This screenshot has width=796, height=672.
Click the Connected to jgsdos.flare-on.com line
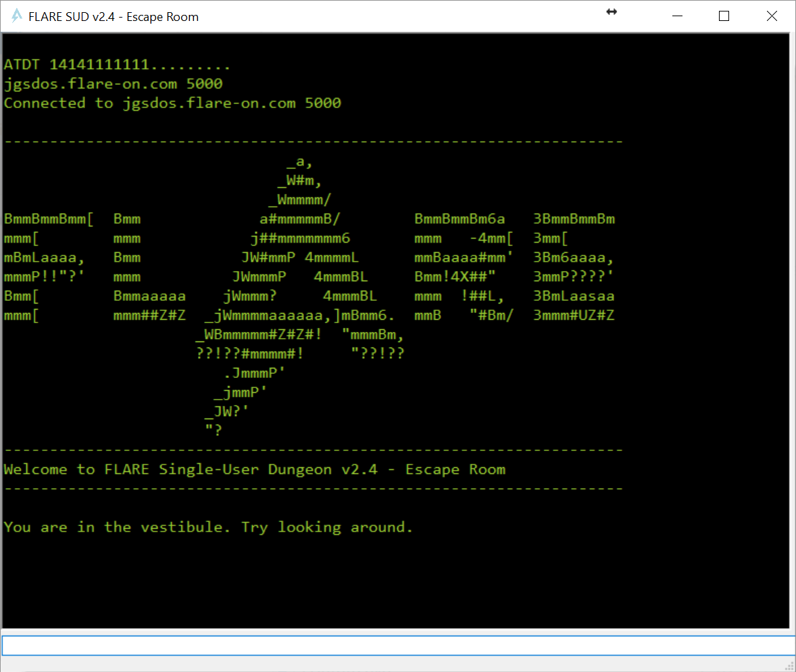pyautogui.click(x=172, y=103)
